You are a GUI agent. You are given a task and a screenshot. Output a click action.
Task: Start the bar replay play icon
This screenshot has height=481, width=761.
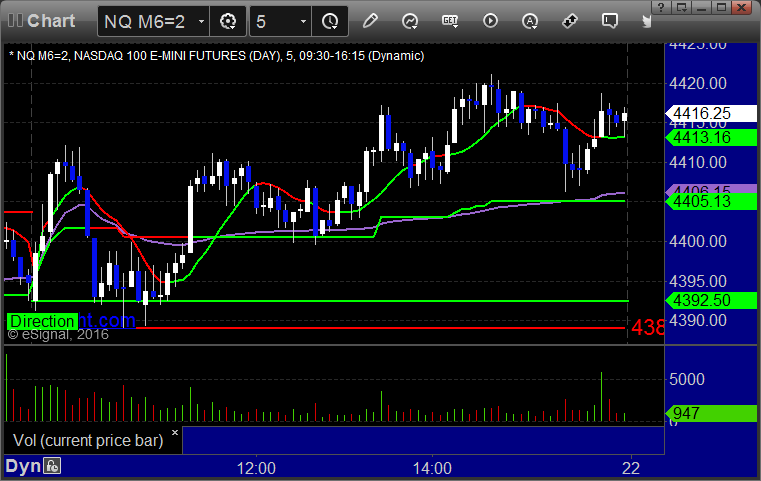click(x=490, y=21)
